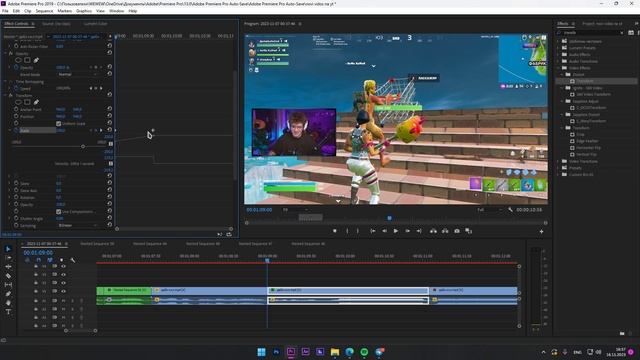Toggle animation stopwatch for Scale
This screenshot has width=640, height=360.
point(16,130)
